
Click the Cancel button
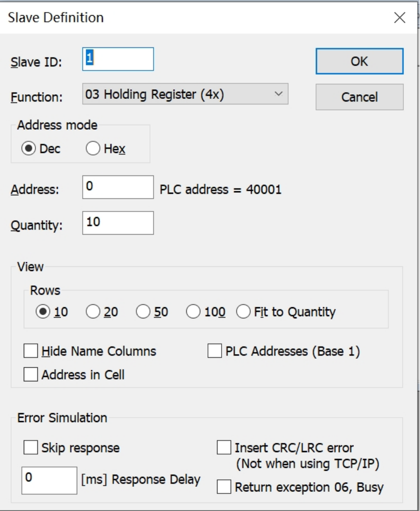click(x=359, y=97)
